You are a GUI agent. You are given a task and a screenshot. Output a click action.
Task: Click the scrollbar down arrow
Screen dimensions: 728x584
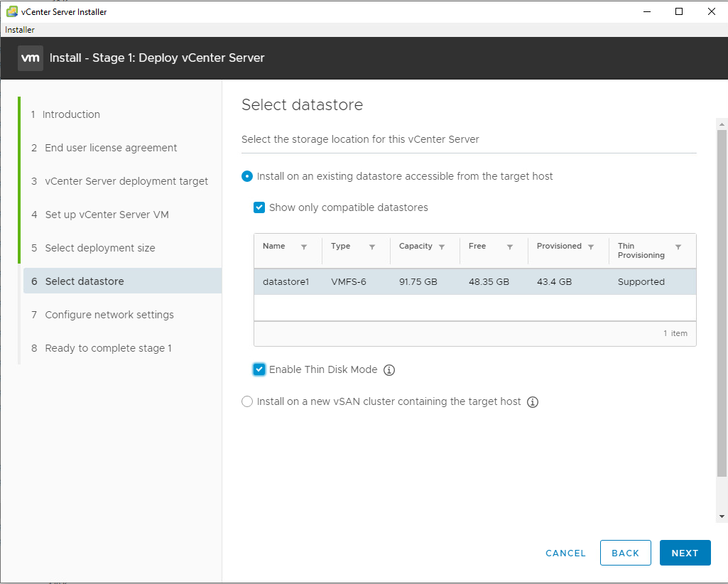(722, 517)
